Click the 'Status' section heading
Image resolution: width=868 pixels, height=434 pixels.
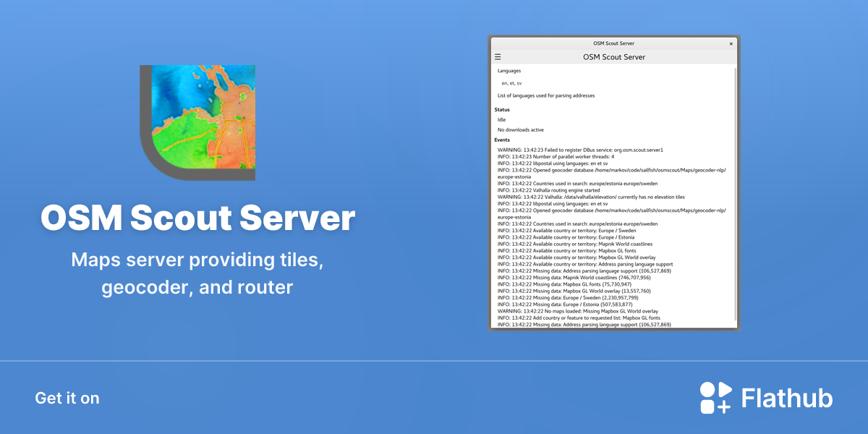[502, 110]
